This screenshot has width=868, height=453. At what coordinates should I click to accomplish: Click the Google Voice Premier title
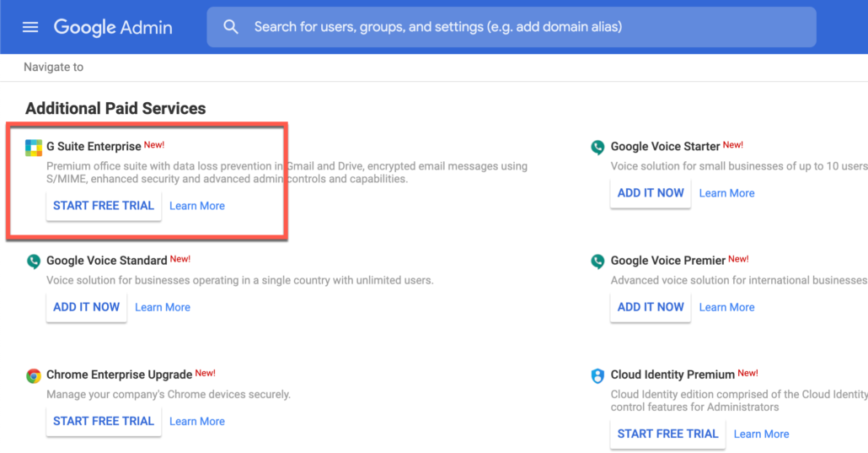point(667,261)
